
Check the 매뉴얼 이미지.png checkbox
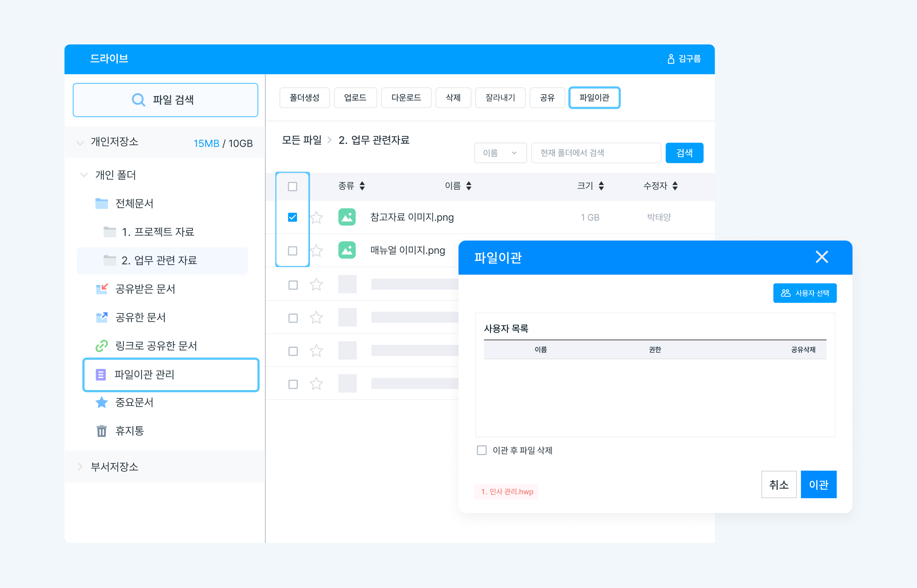pyautogui.click(x=293, y=251)
